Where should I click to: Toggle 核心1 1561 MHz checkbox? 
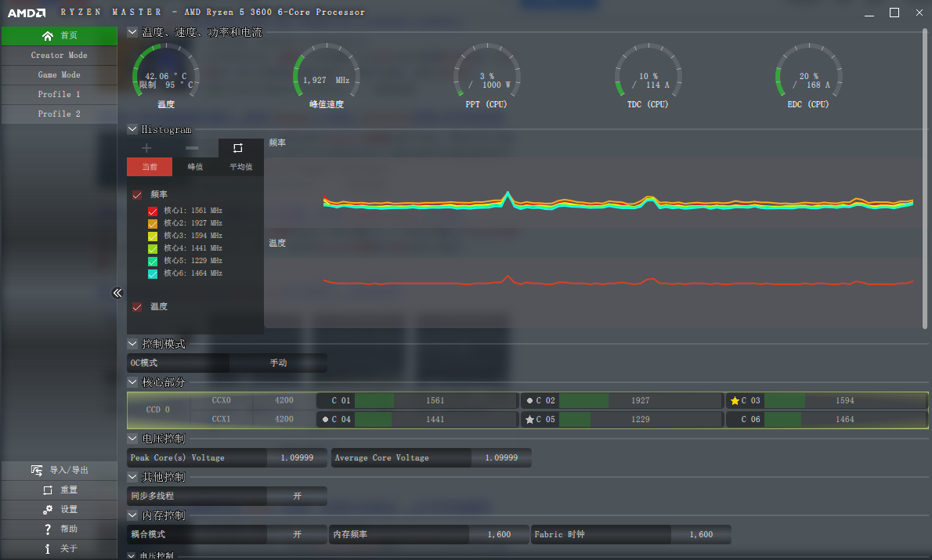pyautogui.click(x=153, y=211)
